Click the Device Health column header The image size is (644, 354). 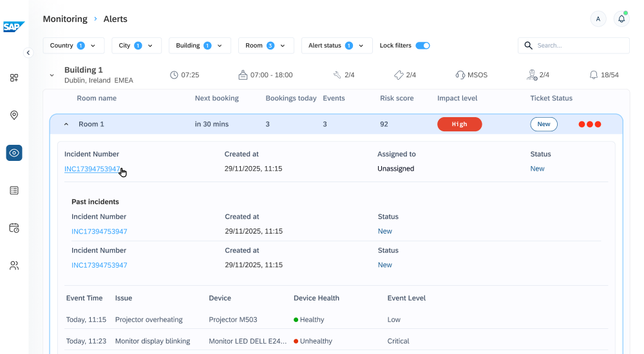[316, 298]
